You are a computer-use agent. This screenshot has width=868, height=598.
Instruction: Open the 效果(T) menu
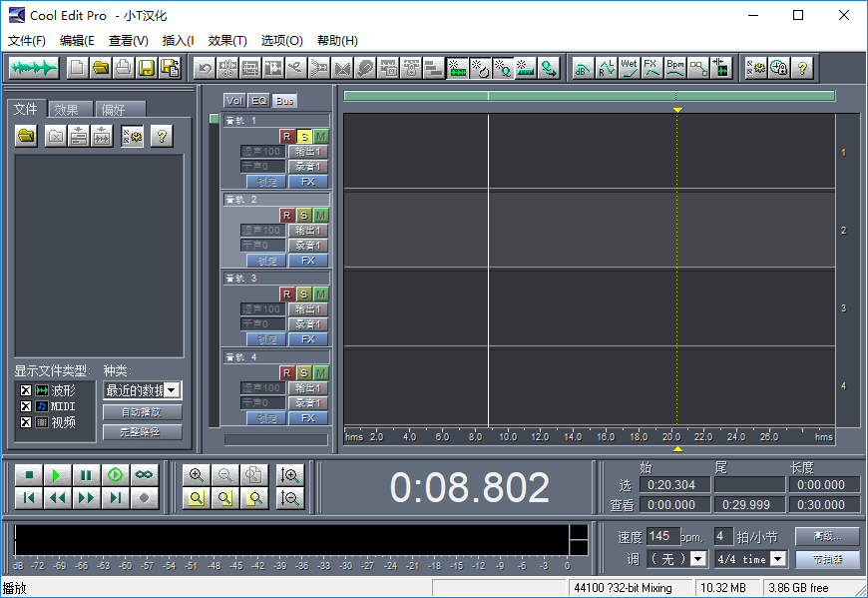click(227, 40)
